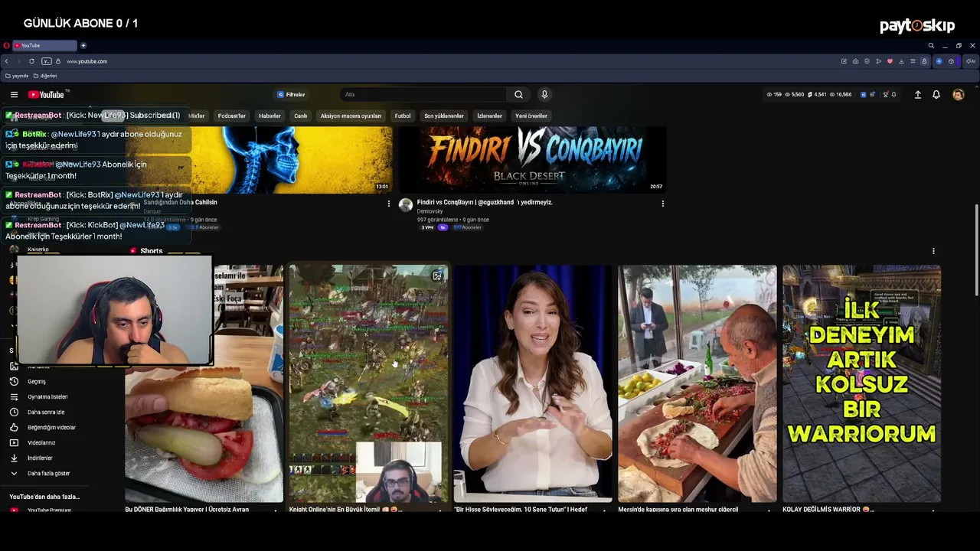Open the Opera menu icon
Viewport: 980px width, 551px height.
[x=7, y=45]
